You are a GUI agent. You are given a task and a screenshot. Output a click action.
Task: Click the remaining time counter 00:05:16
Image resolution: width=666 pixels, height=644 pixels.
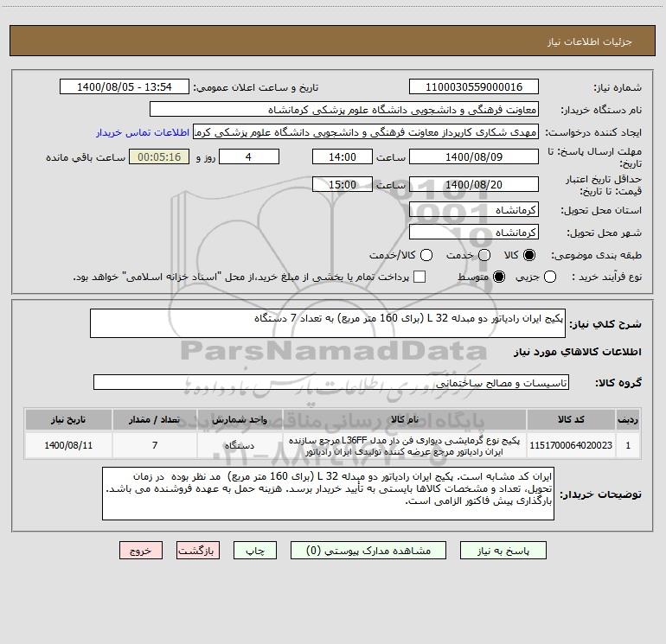(159, 157)
